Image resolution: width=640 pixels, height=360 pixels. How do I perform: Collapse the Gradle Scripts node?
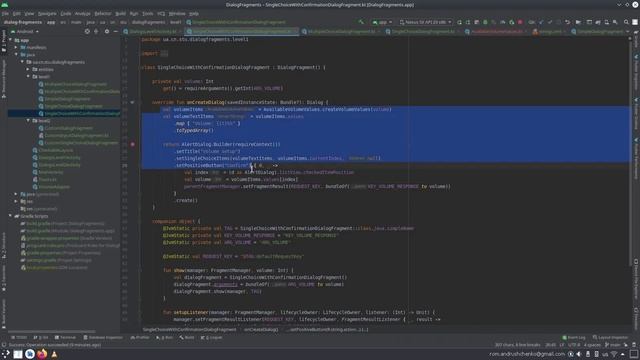coord(11,216)
